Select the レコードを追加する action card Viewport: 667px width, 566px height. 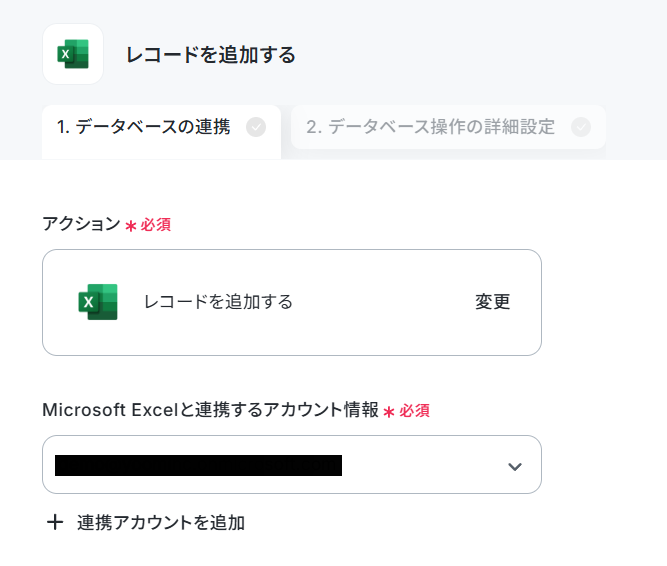292,302
